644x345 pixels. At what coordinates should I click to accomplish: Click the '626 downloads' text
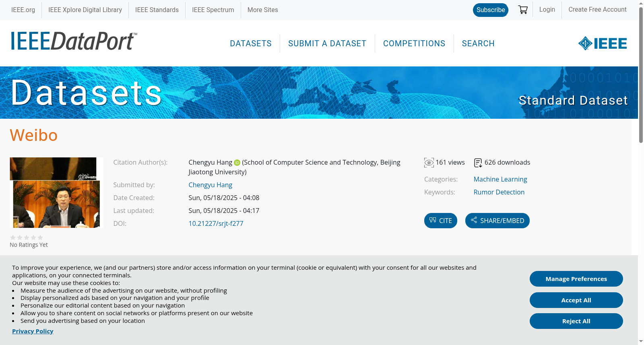(507, 162)
